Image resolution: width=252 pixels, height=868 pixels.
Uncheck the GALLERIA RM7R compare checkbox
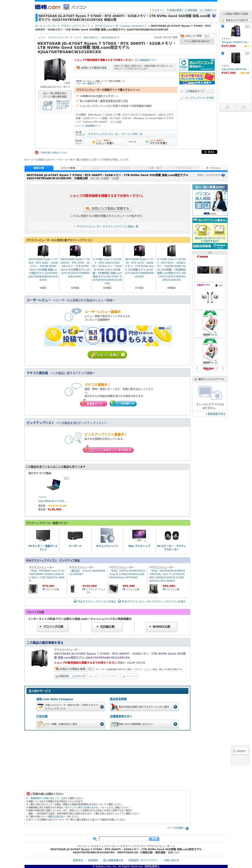223,53
